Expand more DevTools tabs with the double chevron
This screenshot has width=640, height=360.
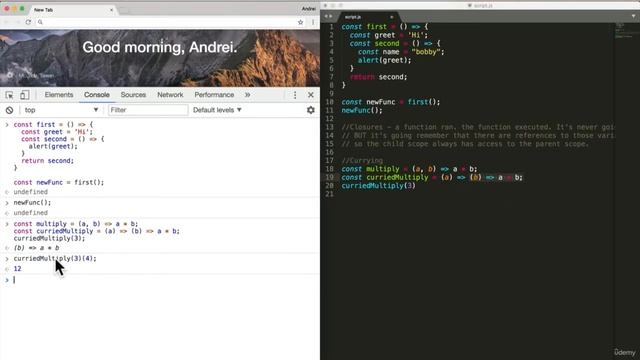pos(247,95)
